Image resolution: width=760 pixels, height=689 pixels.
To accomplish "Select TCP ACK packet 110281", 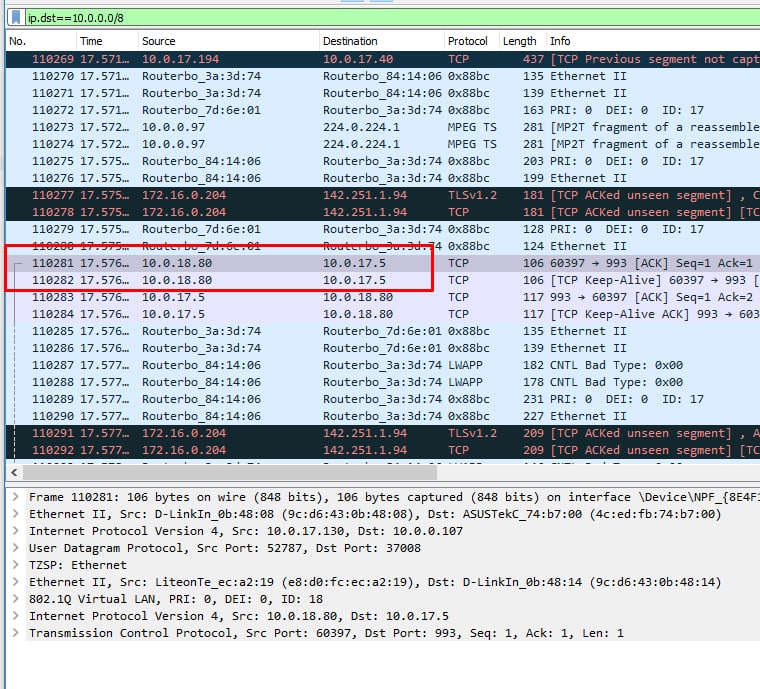I will click(383, 263).
